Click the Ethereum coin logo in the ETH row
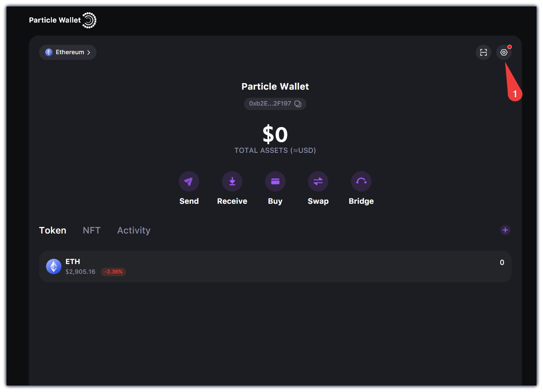 54,266
